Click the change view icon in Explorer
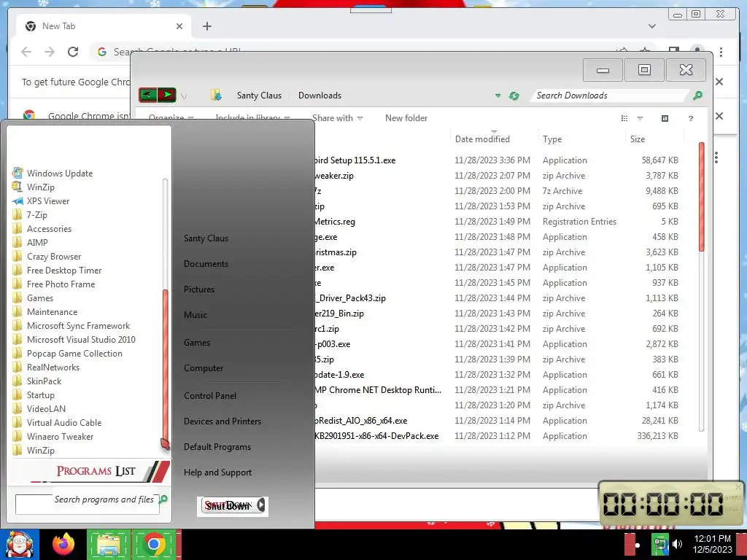 coord(624,118)
